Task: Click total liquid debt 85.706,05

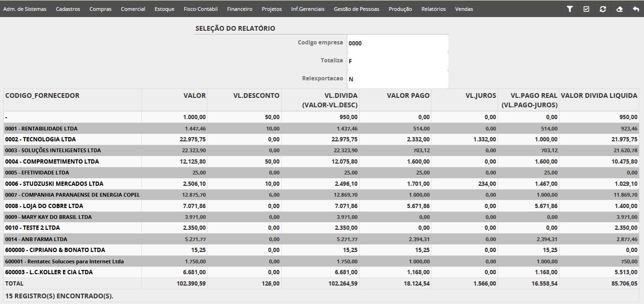Action: click(x=625, y=284)
